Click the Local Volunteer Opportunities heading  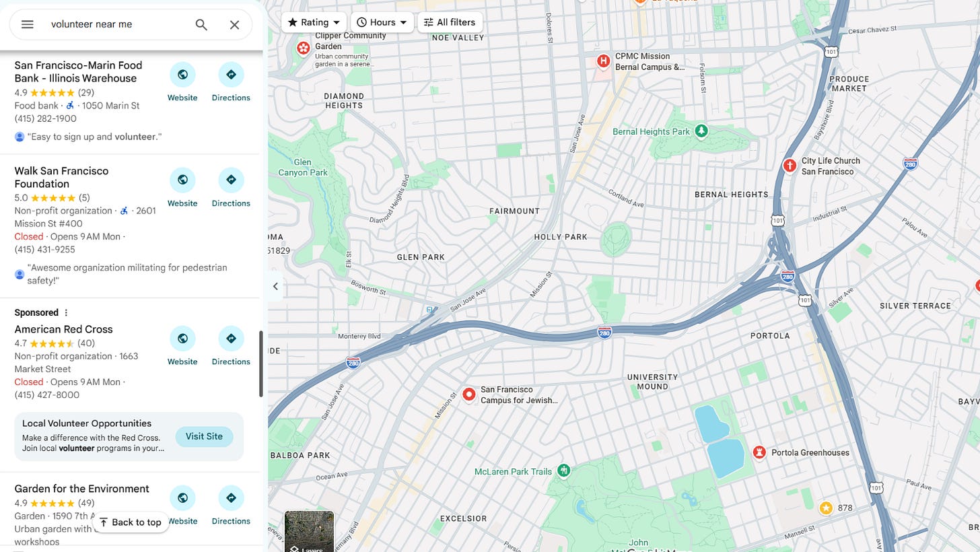[87, 423]
